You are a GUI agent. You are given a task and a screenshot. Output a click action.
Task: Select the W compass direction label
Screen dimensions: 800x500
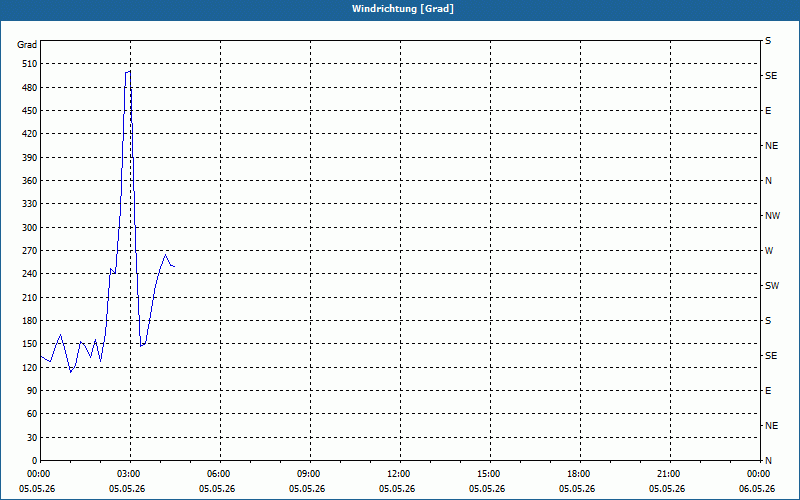tap(769, 251)
